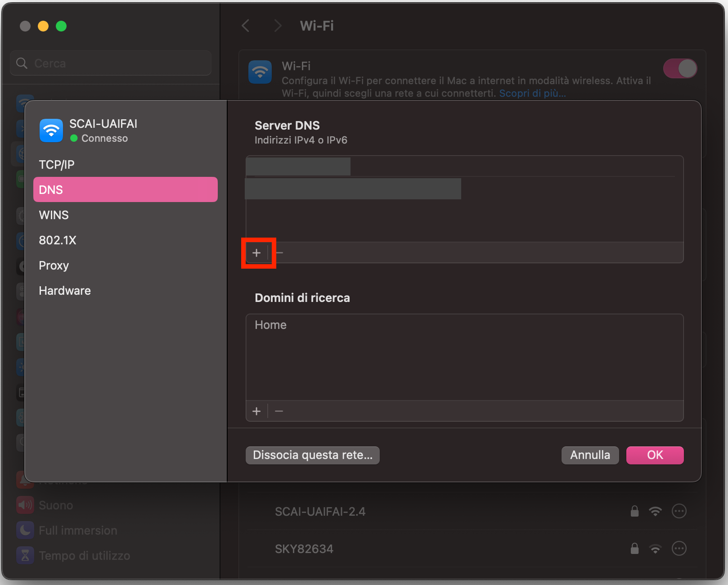Select the Home search domain entry
The width and height of the screenshot is (728, 585).
point(270,324)
